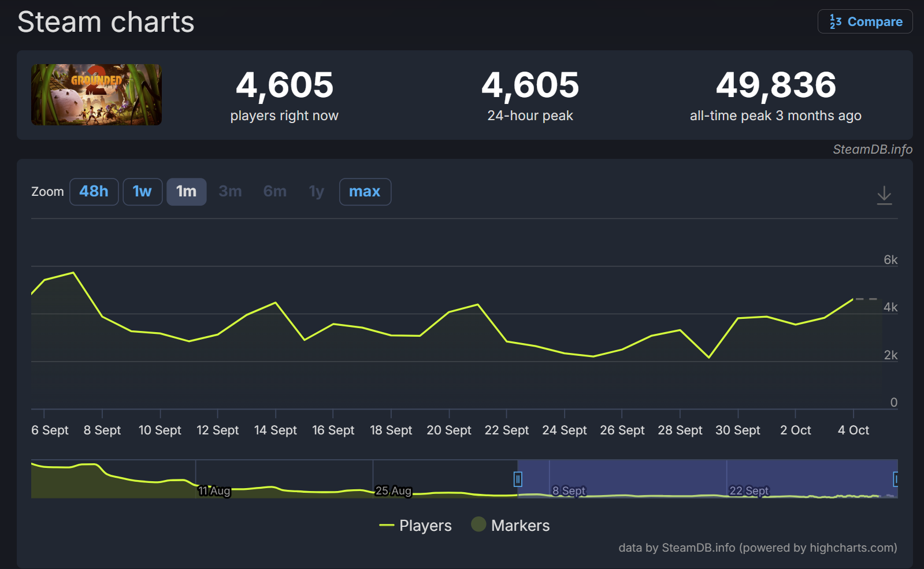Click the left navigator range handle
Viewport: 924px width, 569px height.
point(518,479)
